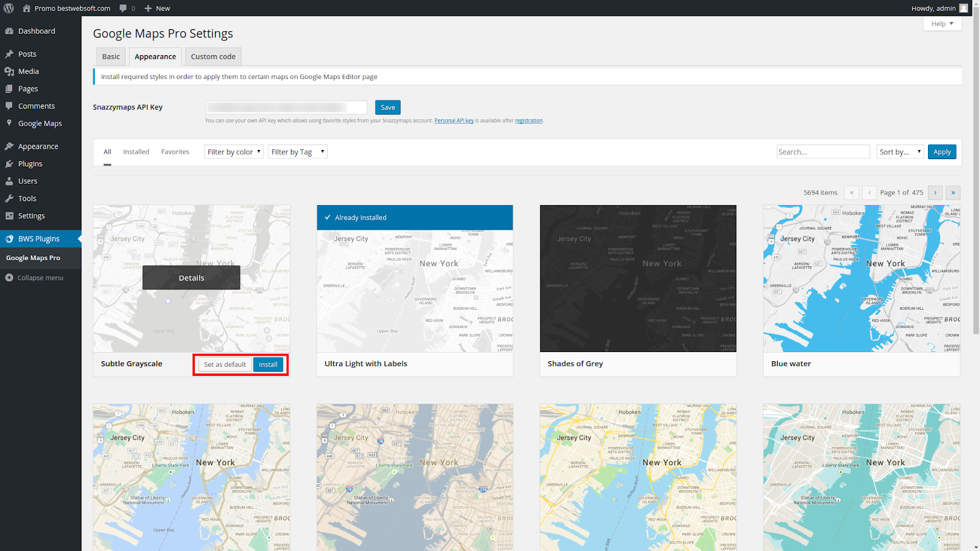Screen dimensions: 980x551
Task: Click the Google Maps pin icon
Action: [x=9, y=123]
